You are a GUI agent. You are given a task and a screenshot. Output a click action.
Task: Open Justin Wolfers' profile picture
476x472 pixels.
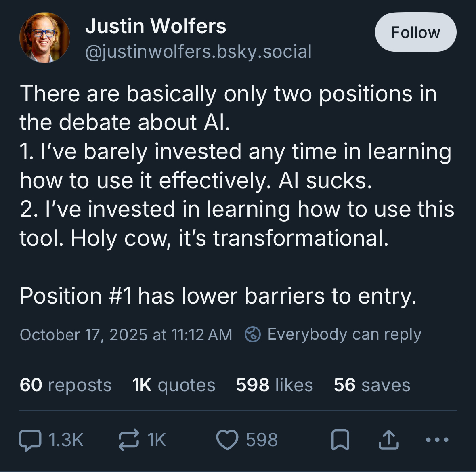[x=44, y=38]
